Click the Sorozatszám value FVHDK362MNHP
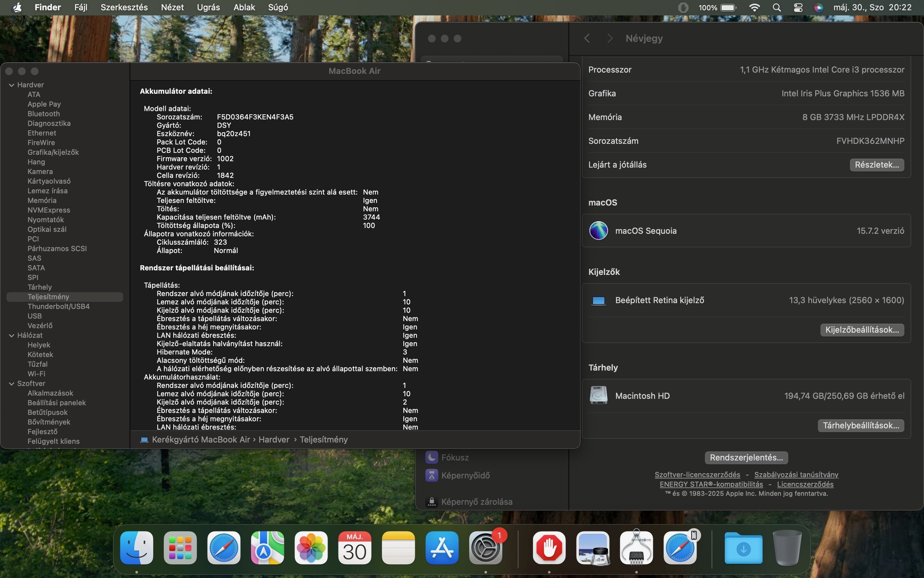 [870, 141]
